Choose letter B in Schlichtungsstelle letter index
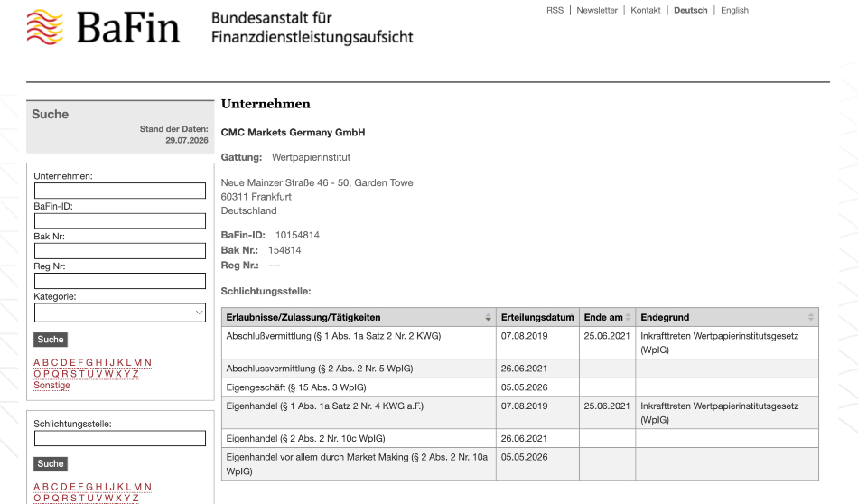858x504 pixels. coord(45,487)
